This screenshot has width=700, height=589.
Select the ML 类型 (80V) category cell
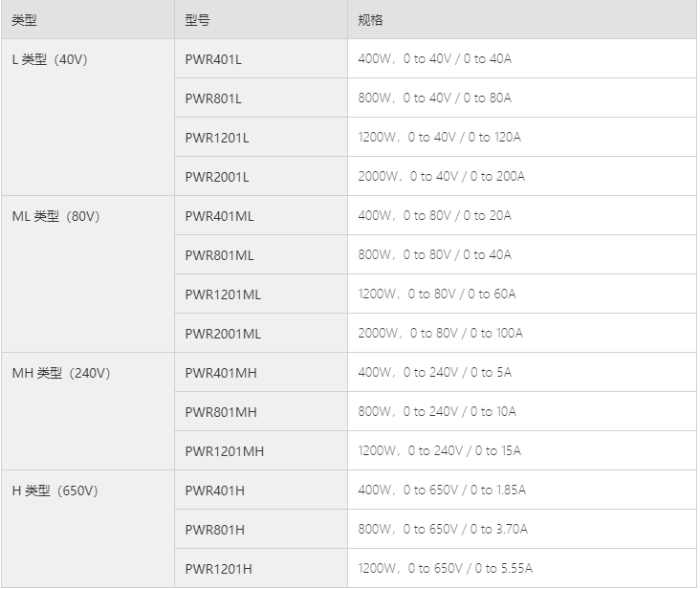[x=88, y=274]
